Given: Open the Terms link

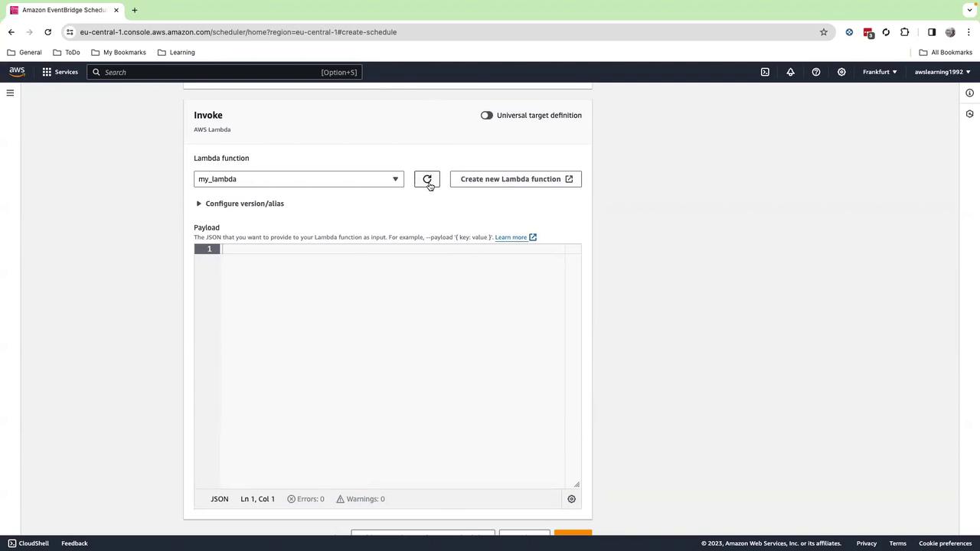Looking at the screenshot, I should (x=898, y=543).
